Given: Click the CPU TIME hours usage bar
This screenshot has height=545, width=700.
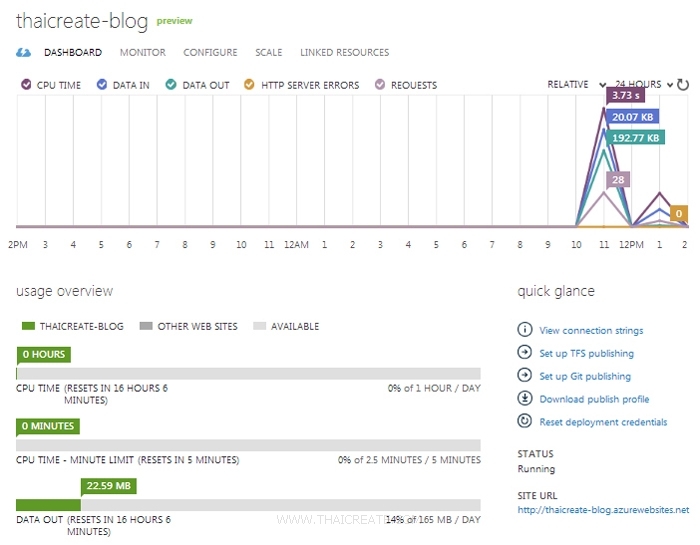Looking at the screenshot, I should click(x=248, y=374).
